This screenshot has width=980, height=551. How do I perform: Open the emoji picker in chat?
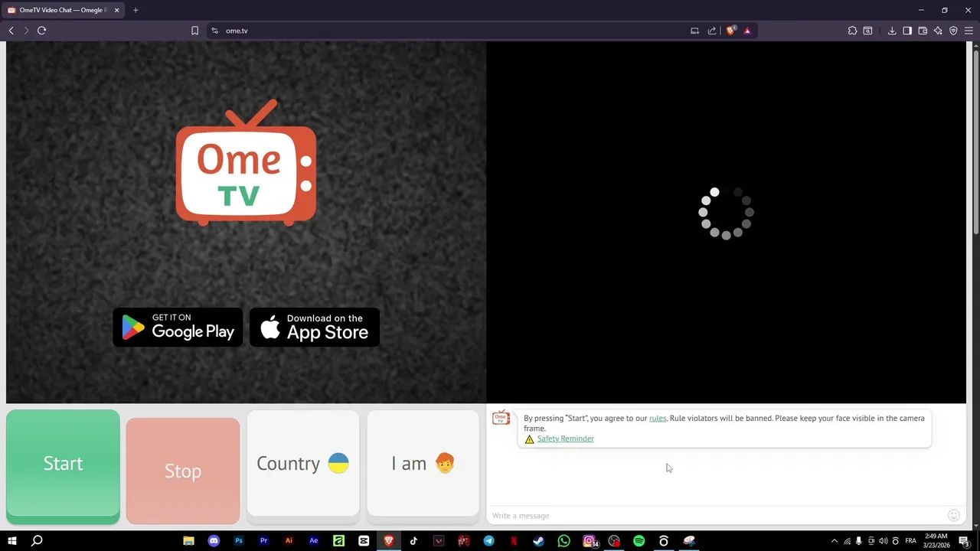click(x=953, y=515)
